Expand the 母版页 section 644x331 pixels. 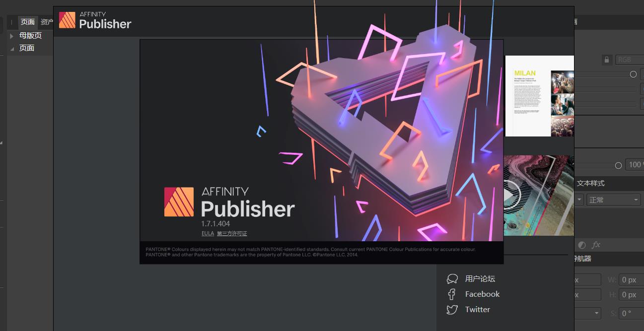(x=12, y=36)
